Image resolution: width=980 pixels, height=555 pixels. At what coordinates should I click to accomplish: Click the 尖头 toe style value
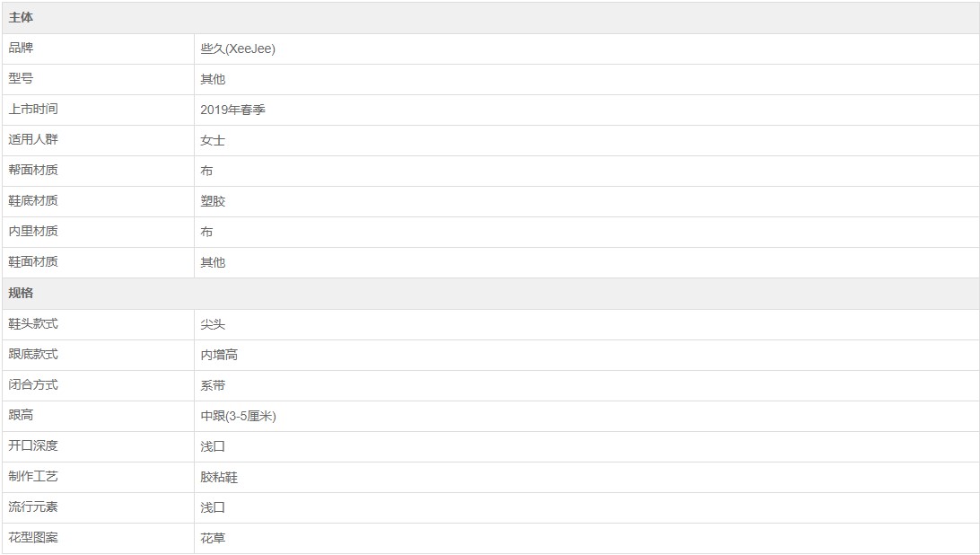[x=213, y=324]
